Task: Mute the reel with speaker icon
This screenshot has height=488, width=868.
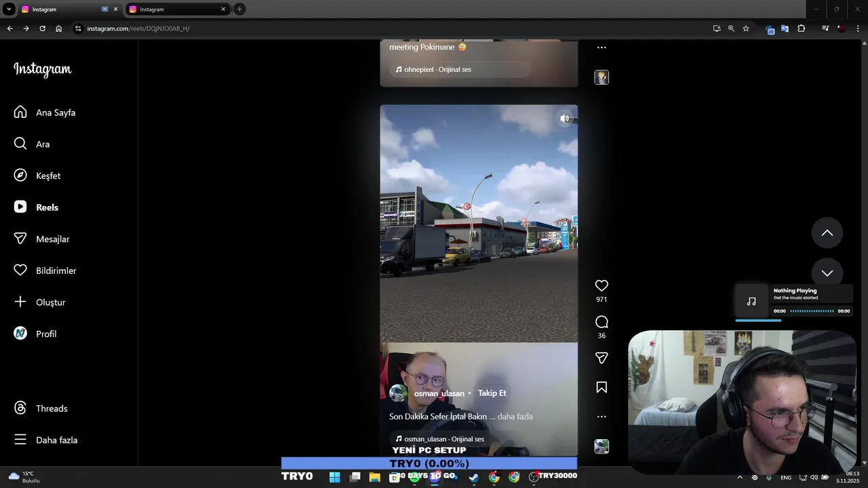Action: (x=564, y=119)
